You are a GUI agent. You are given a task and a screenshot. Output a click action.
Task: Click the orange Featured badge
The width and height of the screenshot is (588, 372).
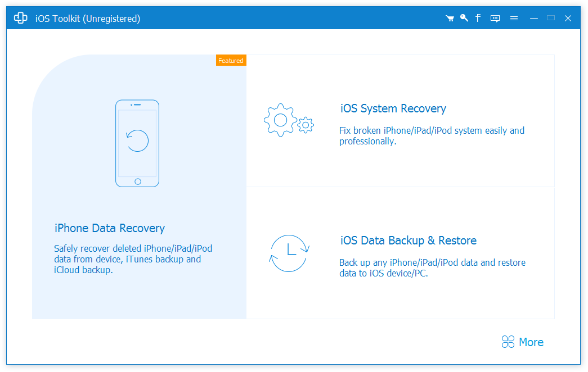click(x=231, y=60)
